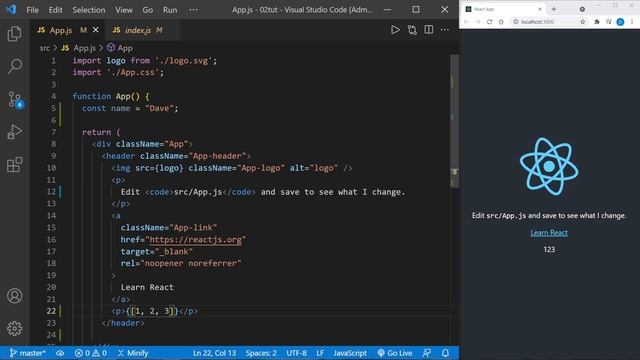Click the browser reading list icon
The height and width of the screenshot is (360, 640).
click(x=608, y=22)
